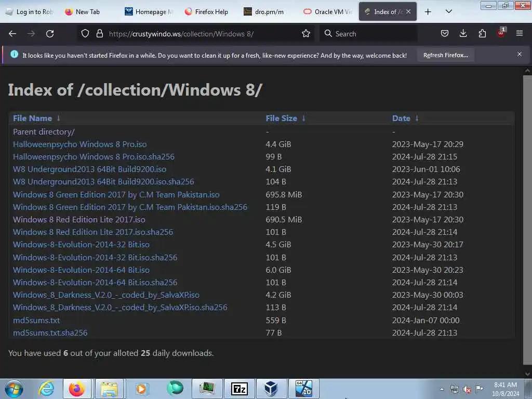Click the uBlock extension icon with badge
The width and height of the screenshot is (532, 399).
[501, 33]
